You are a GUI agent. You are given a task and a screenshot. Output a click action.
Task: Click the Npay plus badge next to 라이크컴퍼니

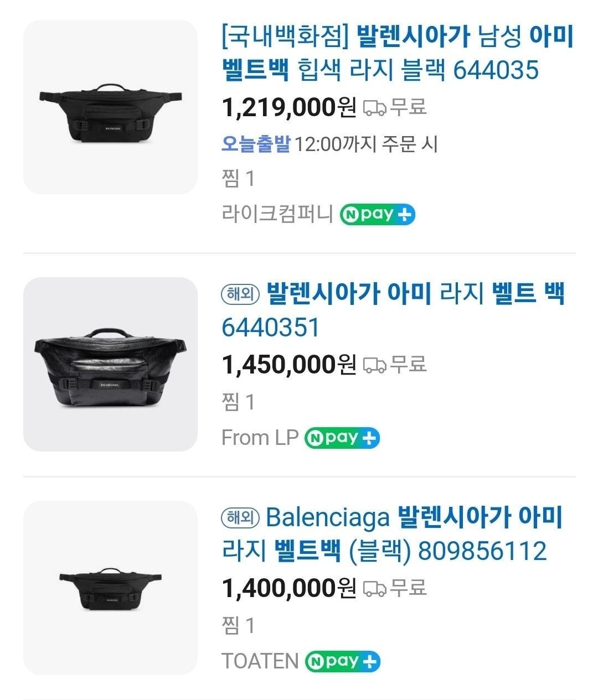(377, 214)
